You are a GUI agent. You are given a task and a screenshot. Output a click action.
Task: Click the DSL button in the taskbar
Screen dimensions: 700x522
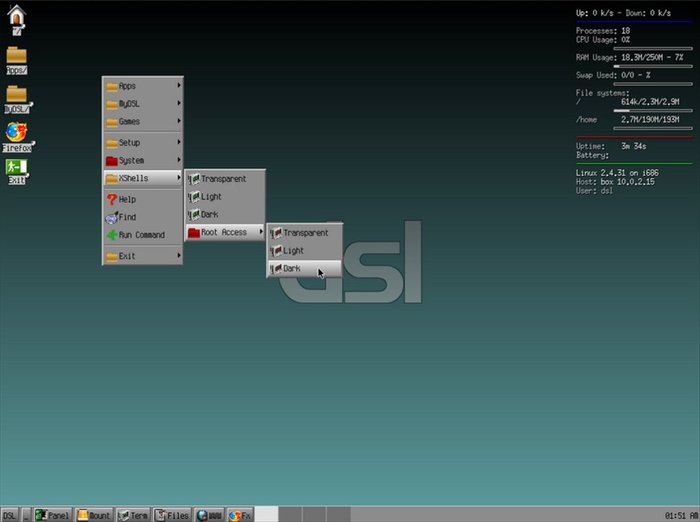tap(10, 515)
